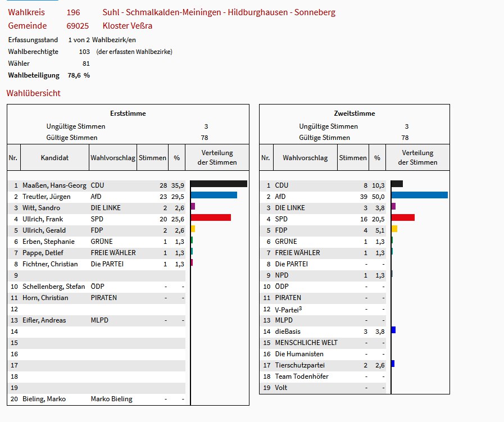Screen dimensions: 504x422
Task: Click 'Gültige Stimmen' label in Erststimme
Action: tap(72, 138)
